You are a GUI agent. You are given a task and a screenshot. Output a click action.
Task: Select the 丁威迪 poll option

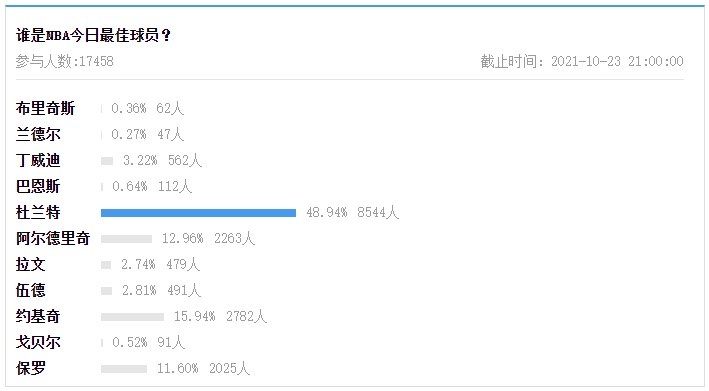pos(38,160)
